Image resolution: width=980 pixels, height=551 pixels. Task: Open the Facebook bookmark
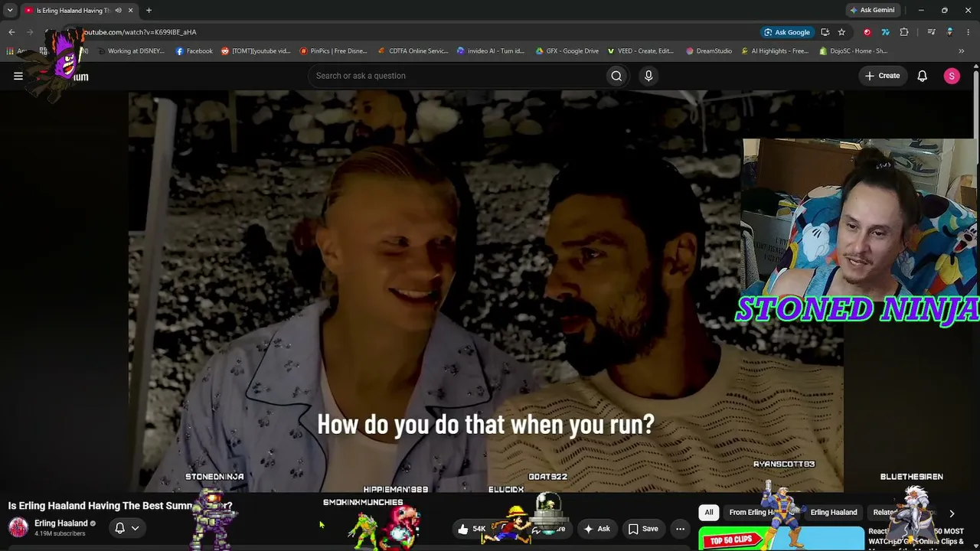pos(194,51)
